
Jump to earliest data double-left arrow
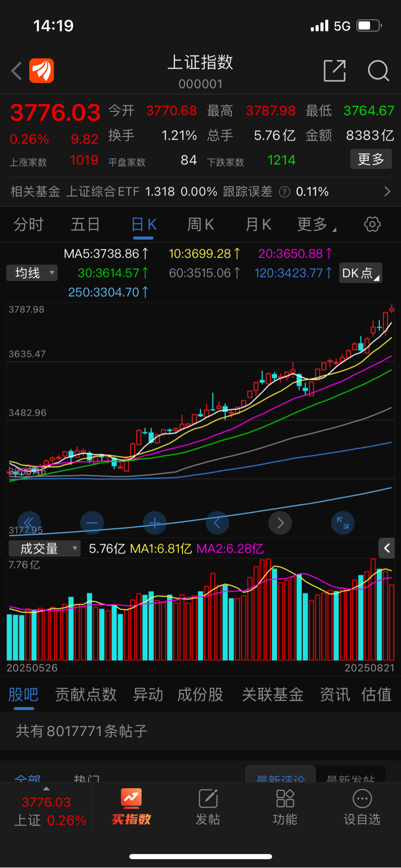pyautogui.click(x=29, y=522)
